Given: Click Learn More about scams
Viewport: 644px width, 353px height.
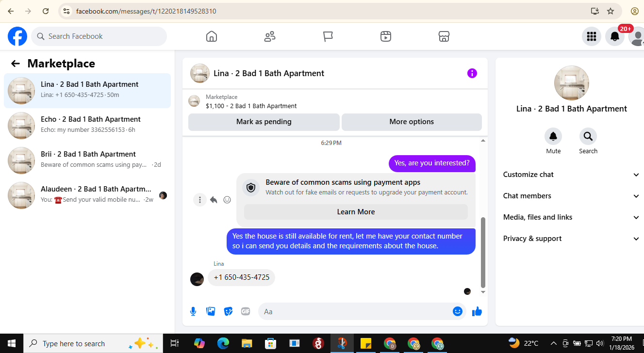Looking at the screenshot, I should 356,212.
